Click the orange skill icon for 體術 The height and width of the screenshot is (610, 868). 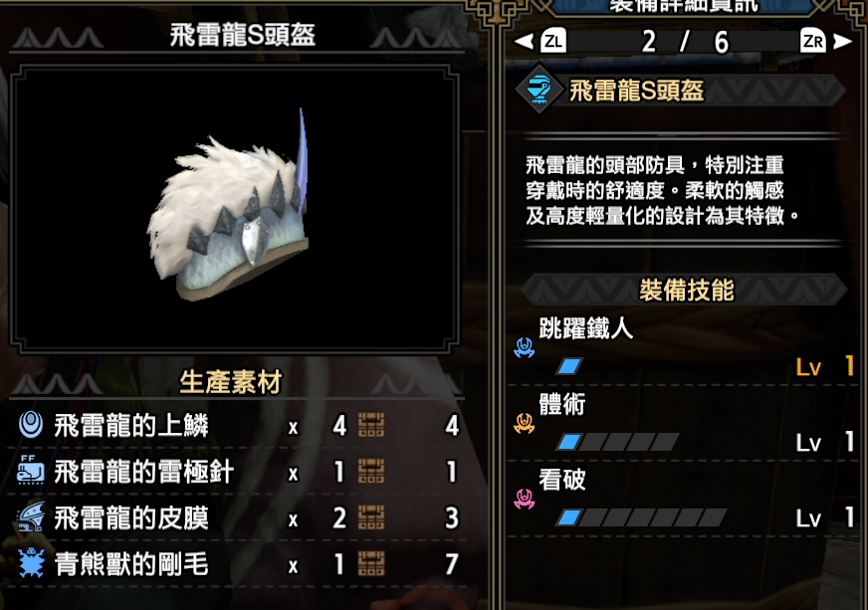(x=524, y=424)
